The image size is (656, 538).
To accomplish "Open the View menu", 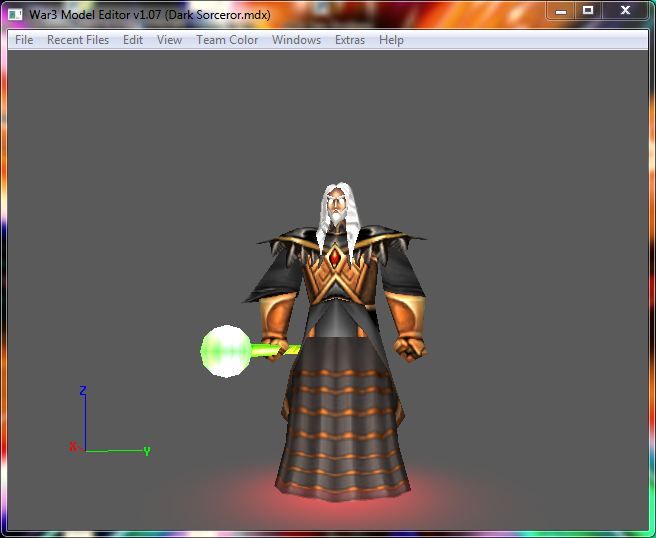I will (x=169, y=40).
